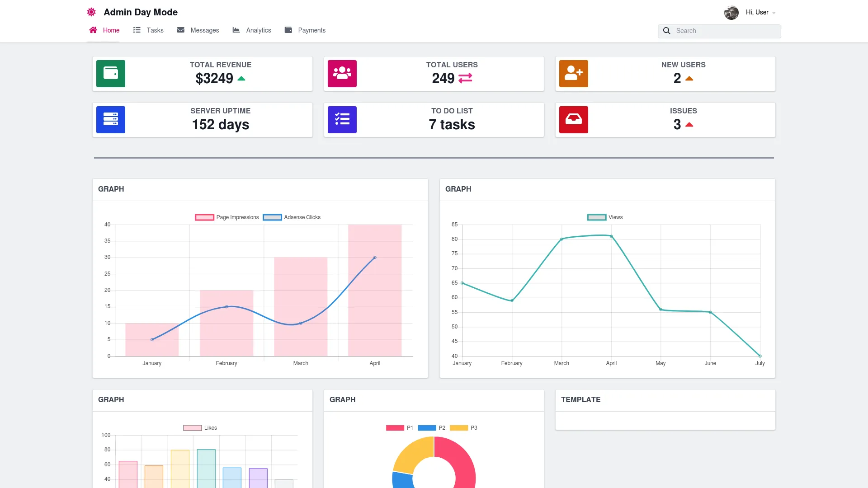Viewport: 868px width, 488px height.
Task: Click the blue server uptime icon
Action: 111,120
